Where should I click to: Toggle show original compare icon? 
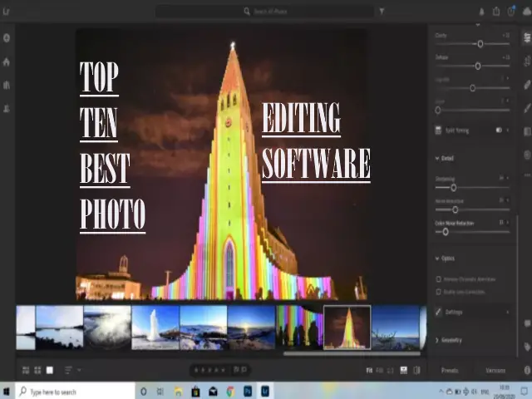417,370
